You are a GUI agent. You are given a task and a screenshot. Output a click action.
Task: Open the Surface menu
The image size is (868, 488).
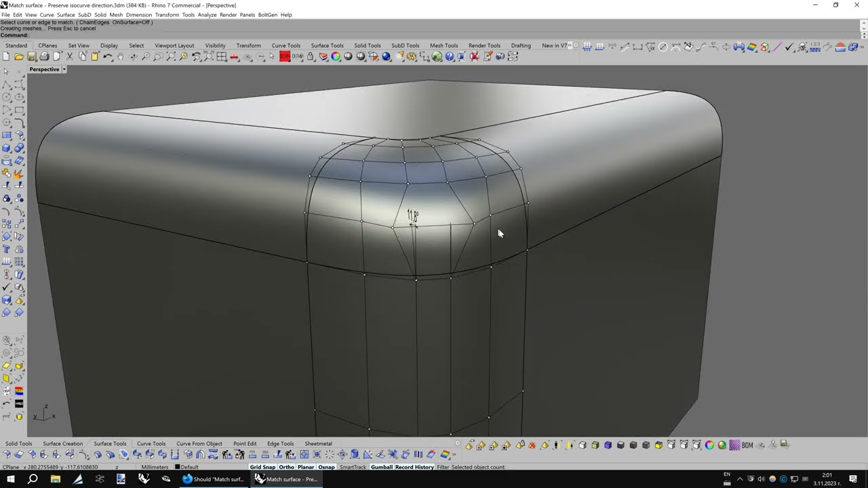66,15
